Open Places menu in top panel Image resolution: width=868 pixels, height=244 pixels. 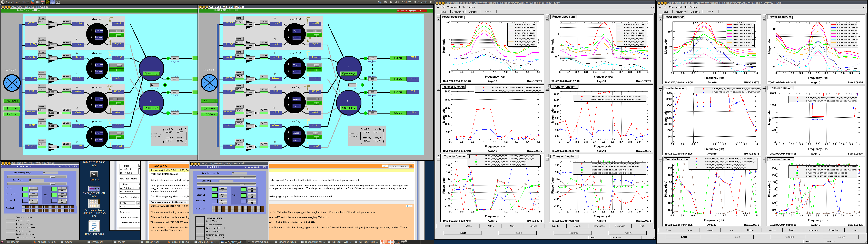[x=26, y=2]
